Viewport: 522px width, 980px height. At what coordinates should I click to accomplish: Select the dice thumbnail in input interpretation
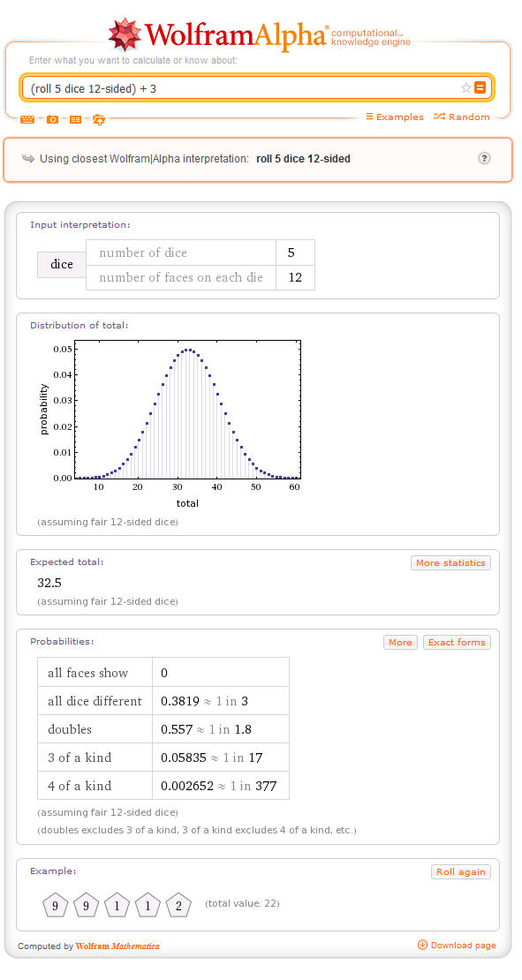[x=61, y=265]
